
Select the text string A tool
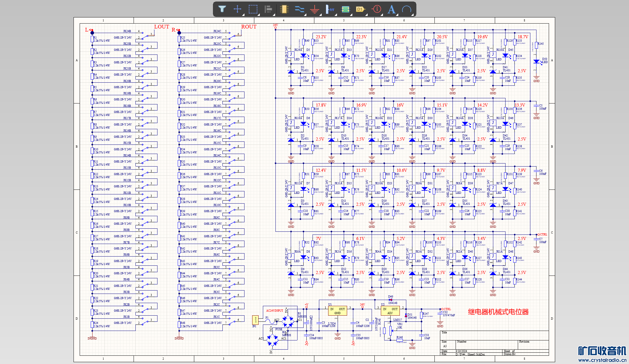392,9
